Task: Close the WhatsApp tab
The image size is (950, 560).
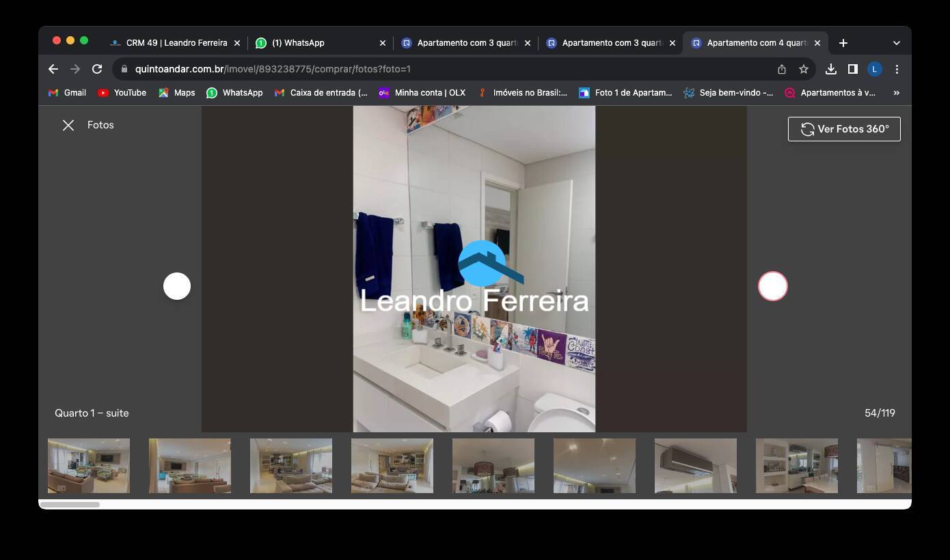Action: click(383, 43)
